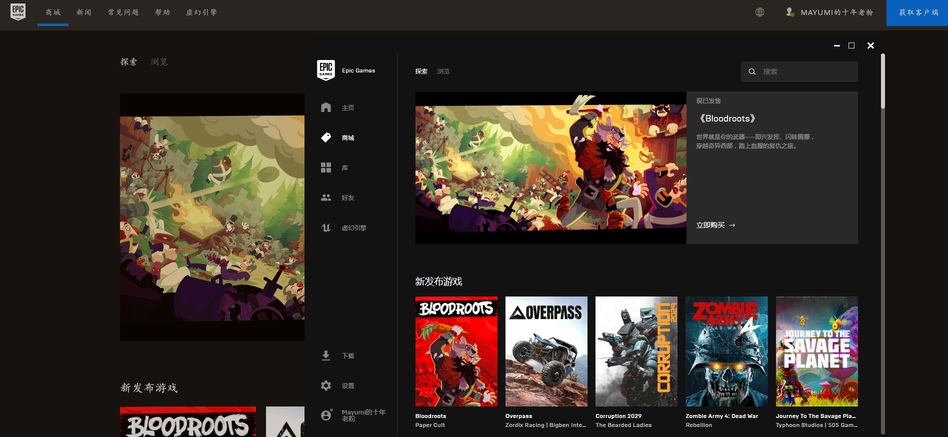Select the 探索 tab on the background webpage
The height and width of the screenshot is (437, 948).
click(128, 62)
